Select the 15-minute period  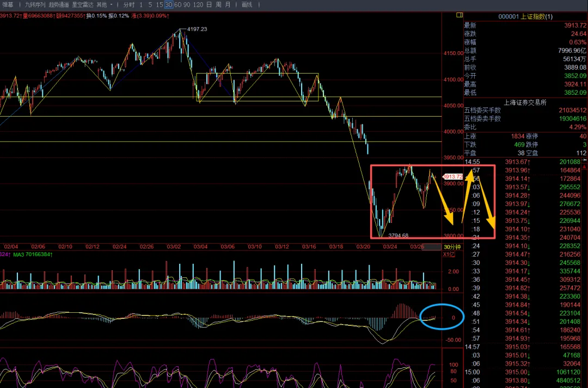coord(160,5)
